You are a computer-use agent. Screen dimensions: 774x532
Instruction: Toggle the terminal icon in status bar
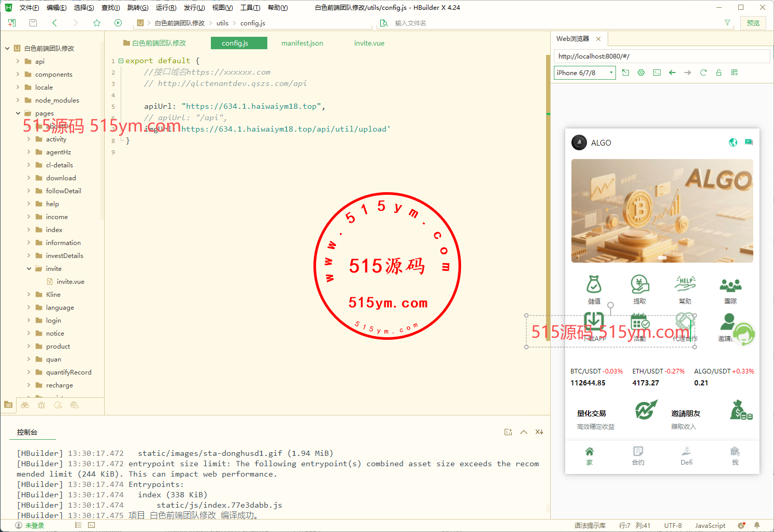[92, 525]
